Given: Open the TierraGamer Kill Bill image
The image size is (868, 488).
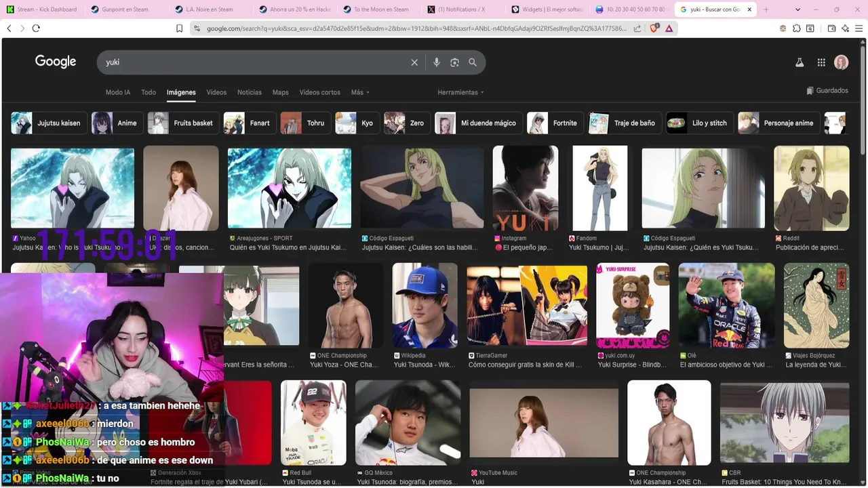Looking at the screenshot, I should [528, 306].
